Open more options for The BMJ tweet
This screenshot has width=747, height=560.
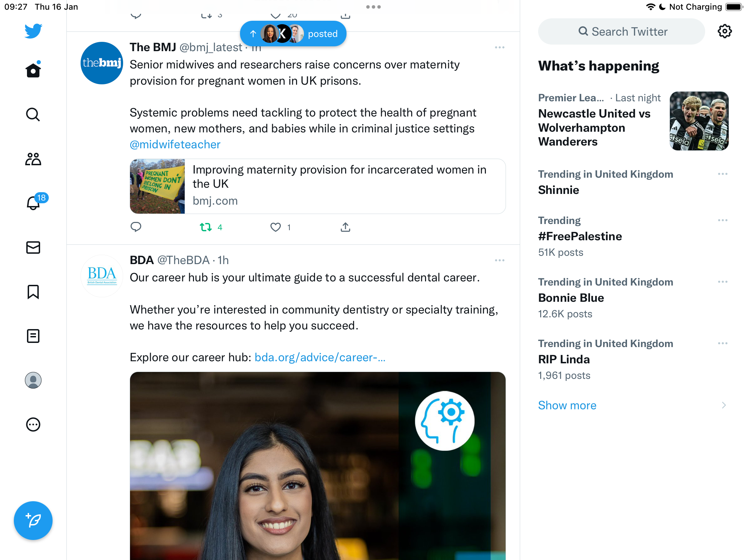[500, 47]
